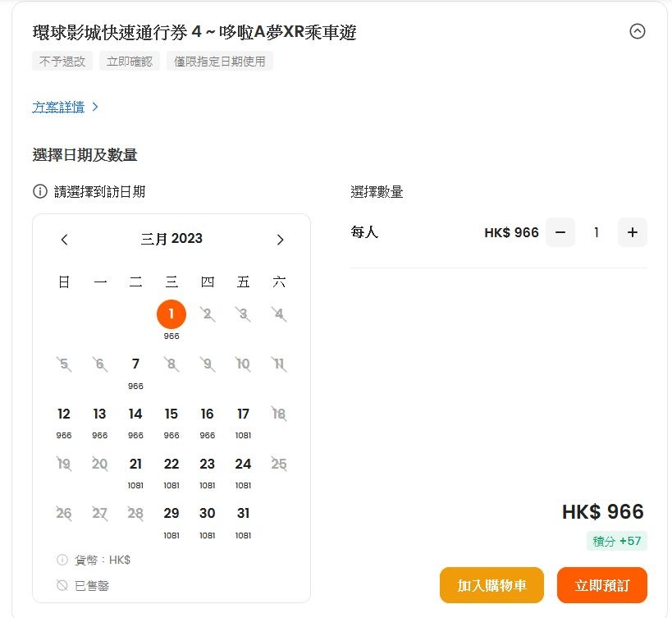Select March 12 on calendar
Image resolution: width=672 pixels, height=618 pixels.
64,414
